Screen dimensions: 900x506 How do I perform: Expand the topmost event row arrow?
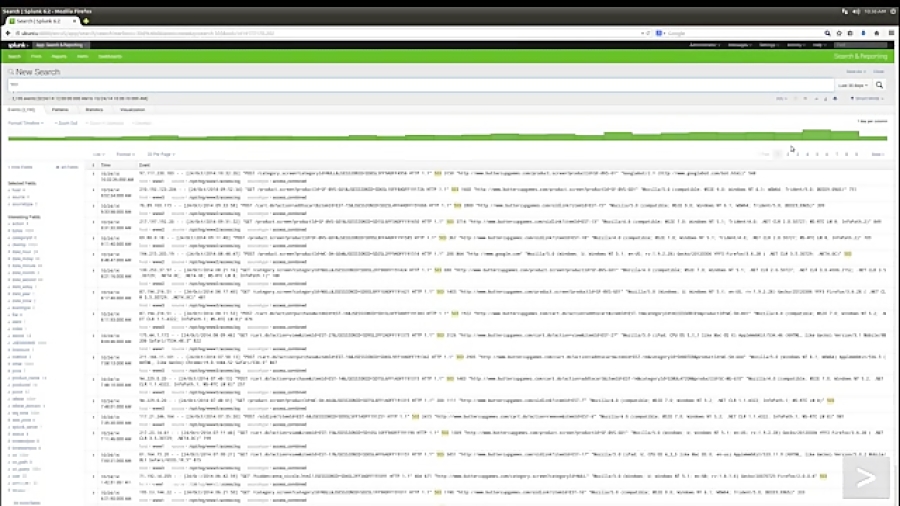[94, 173]
